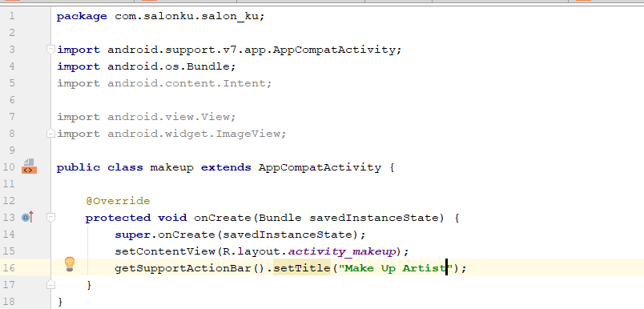Viewport: 644px width, 309px height.
Task: Click the 'package' keyword on line 1
Action: [x=82, y=17]
